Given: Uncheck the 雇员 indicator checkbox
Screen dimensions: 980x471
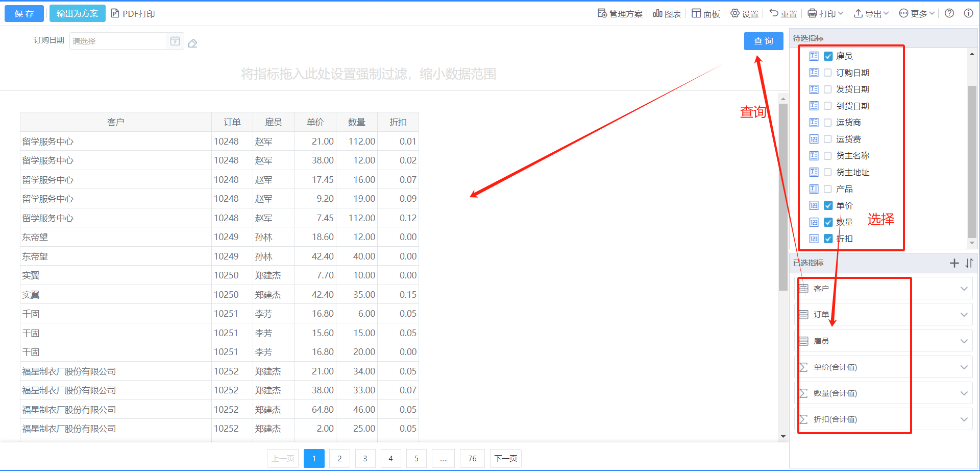Looking at the screenshot, I should pyautogui.click(x=828, y=56).
